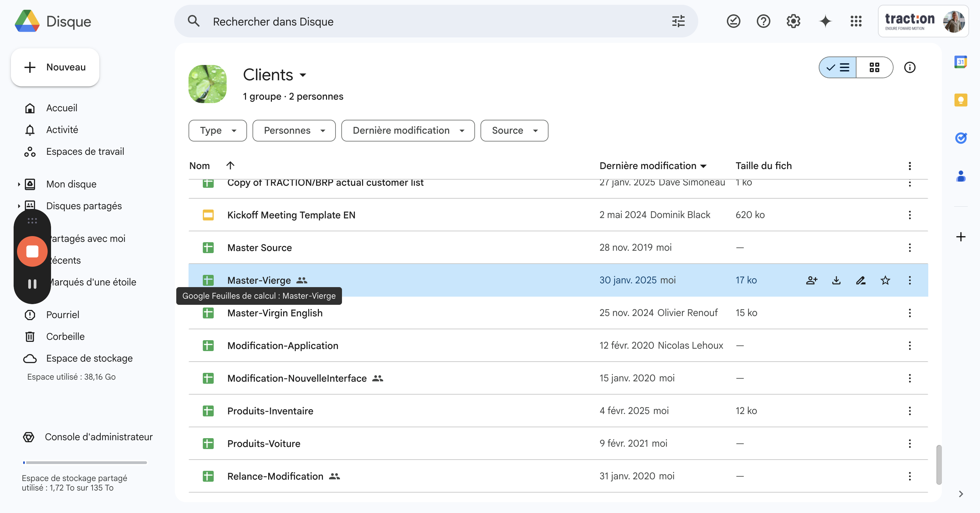Open the Dernière modification filter chip
980x513 pixels.
pos(408,130)
